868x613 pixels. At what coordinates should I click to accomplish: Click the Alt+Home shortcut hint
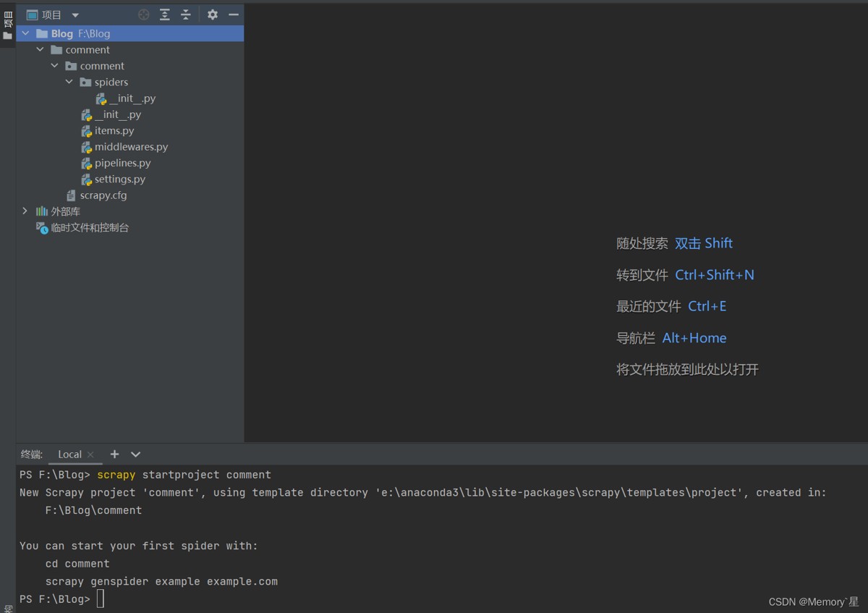694,338
